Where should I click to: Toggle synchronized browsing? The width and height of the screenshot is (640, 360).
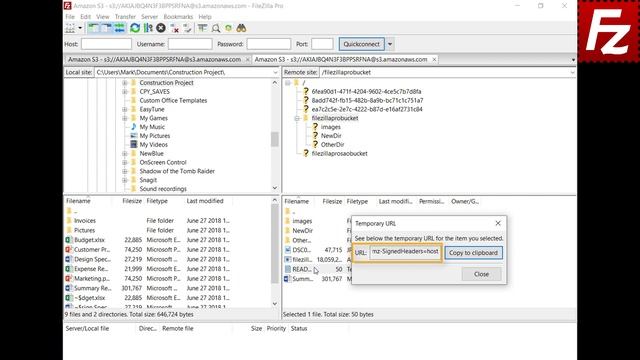[228, 28]
